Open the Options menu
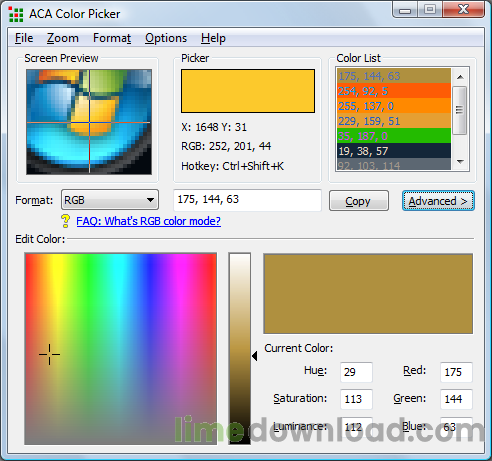492x461 pixels. tap(166, 38)
